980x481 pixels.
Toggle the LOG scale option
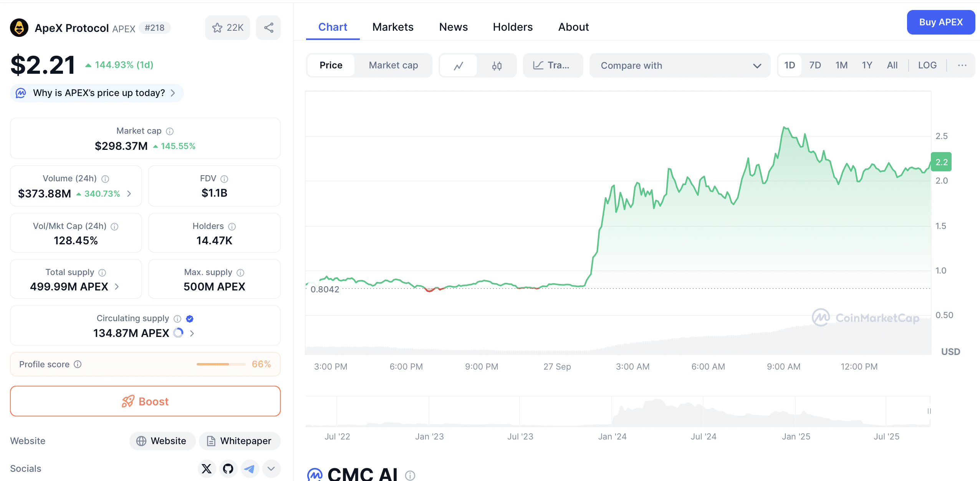click(x=927, y=65)
